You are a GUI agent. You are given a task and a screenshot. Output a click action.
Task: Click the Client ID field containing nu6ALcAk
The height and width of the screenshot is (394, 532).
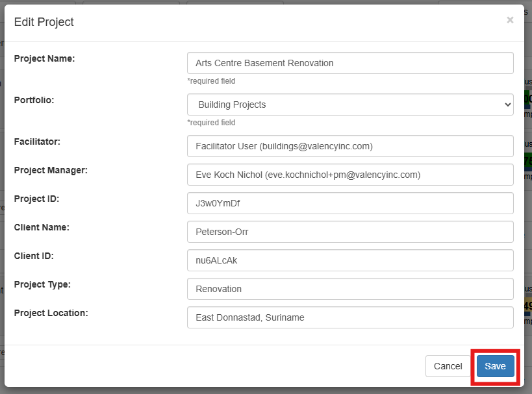(350, 260)
